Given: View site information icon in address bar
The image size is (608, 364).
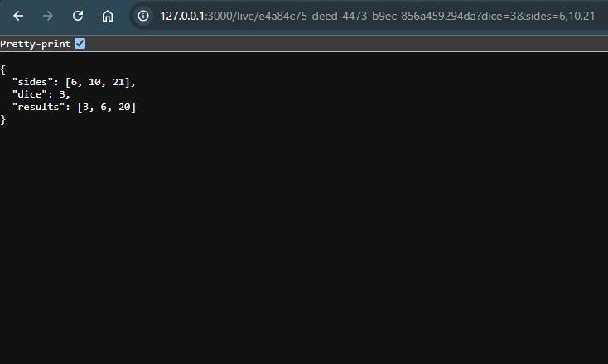Looking at the screenshot, I should [x=143, y=16].
